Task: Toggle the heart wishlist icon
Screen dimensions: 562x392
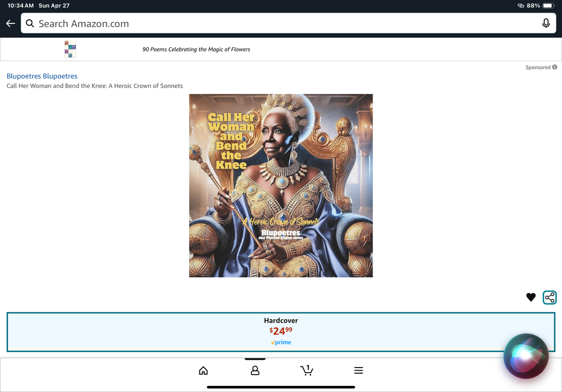Action: click(x=531, y=297)
